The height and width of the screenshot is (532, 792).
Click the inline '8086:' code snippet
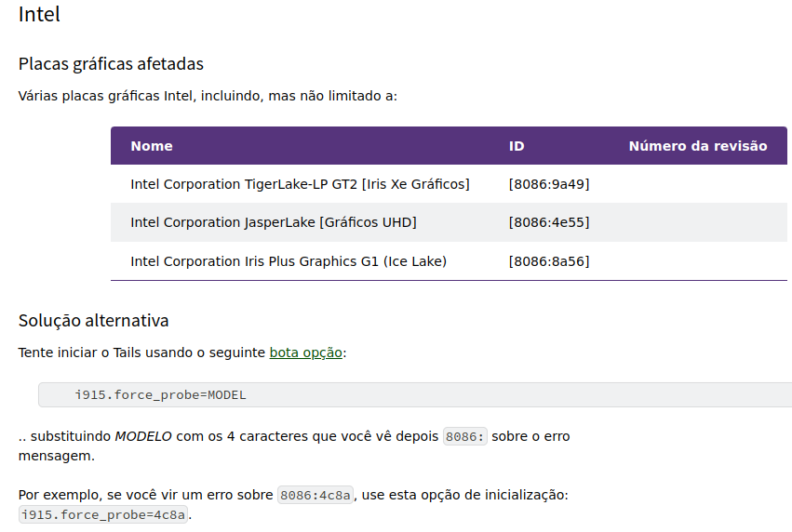464,436
